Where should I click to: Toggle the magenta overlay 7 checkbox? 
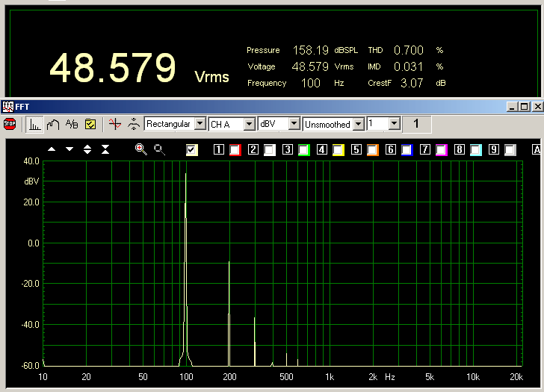[x=442, y=150]
